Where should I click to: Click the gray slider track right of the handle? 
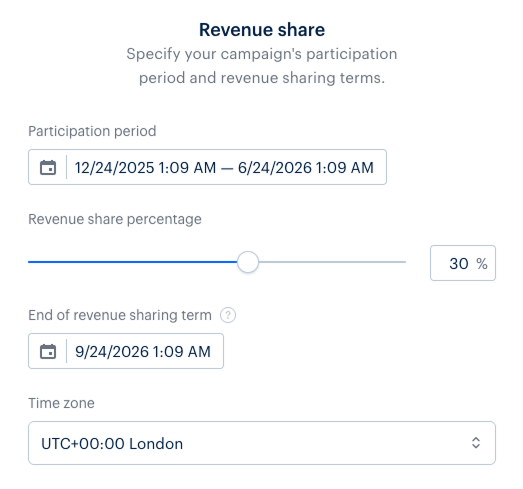(332, 262)
